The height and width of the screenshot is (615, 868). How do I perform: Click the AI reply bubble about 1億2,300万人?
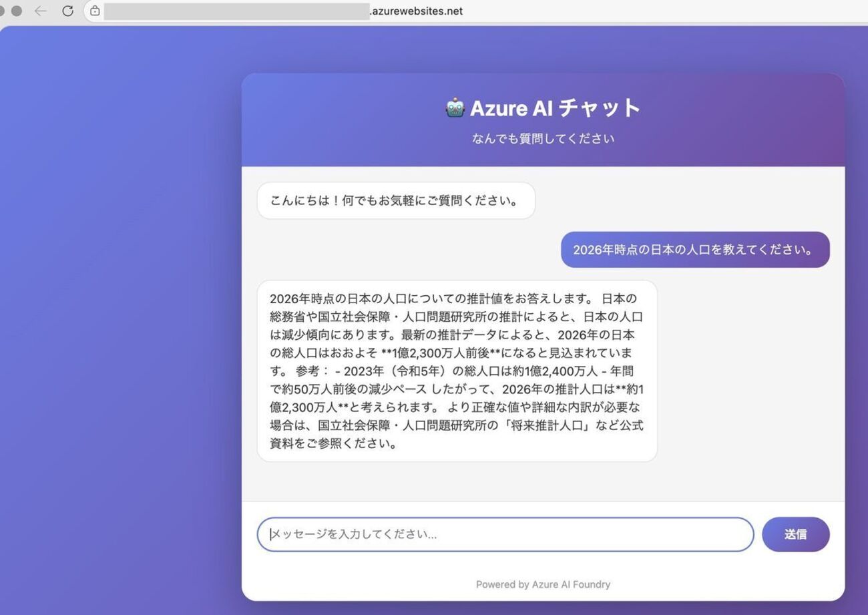pos(457,371)
